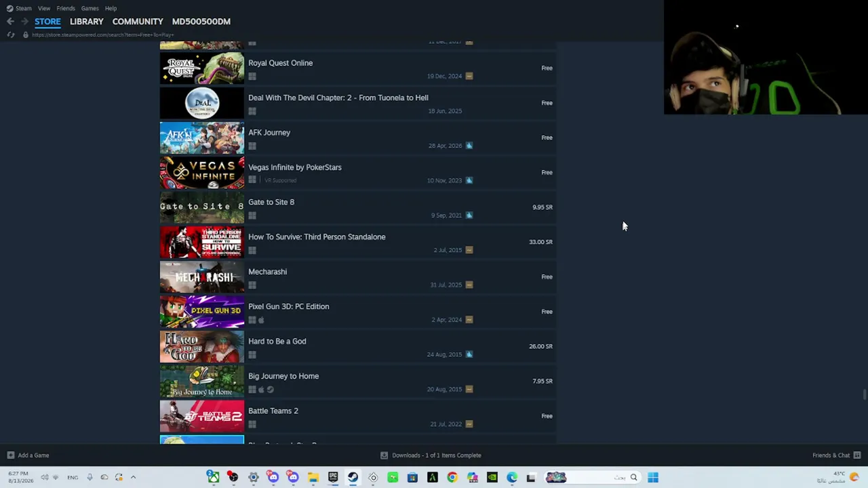The height and width of the screenshot is (488, 868).
Task: Click the SteamOS icon under Big Journey to Home
Action: (x=270, y=390)
